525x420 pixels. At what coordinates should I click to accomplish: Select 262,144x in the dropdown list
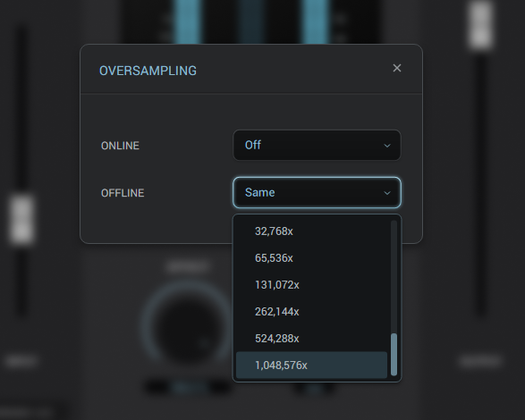[x=311, y=312]
